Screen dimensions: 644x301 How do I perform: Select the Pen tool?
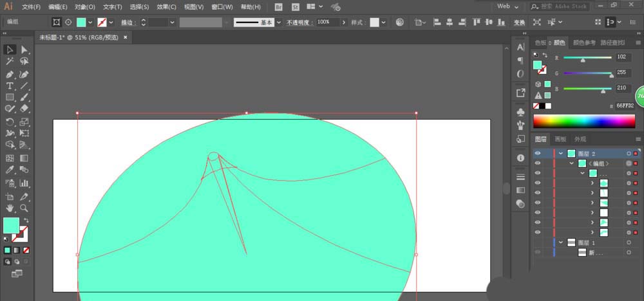[10, 75]
